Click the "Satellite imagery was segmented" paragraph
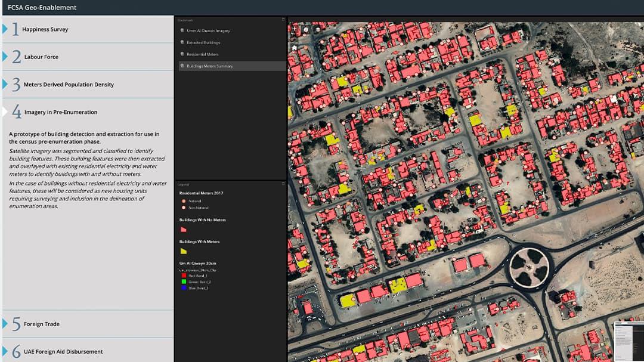Screen dimensions: 644x362 (87, 162)
